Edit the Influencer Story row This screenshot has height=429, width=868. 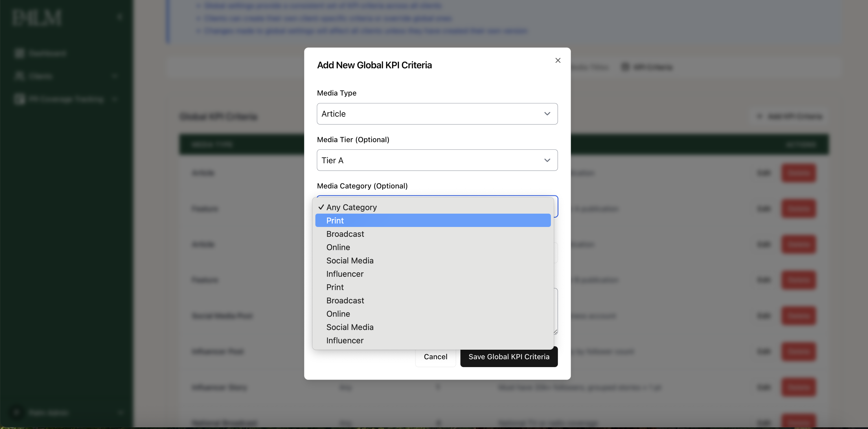click(x=763, y=387)
